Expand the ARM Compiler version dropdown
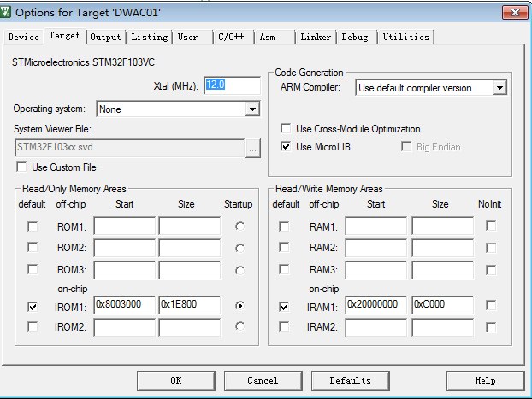 (x=499, y=88)
